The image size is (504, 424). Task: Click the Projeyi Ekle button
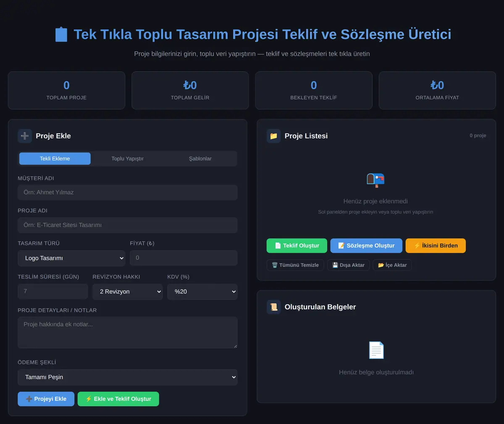46,399
